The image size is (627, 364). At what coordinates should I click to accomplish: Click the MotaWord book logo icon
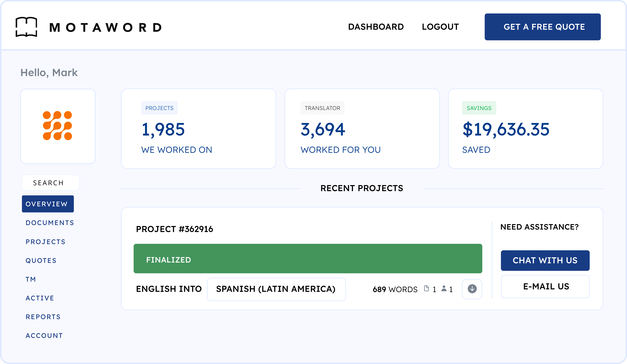point(26,27)
